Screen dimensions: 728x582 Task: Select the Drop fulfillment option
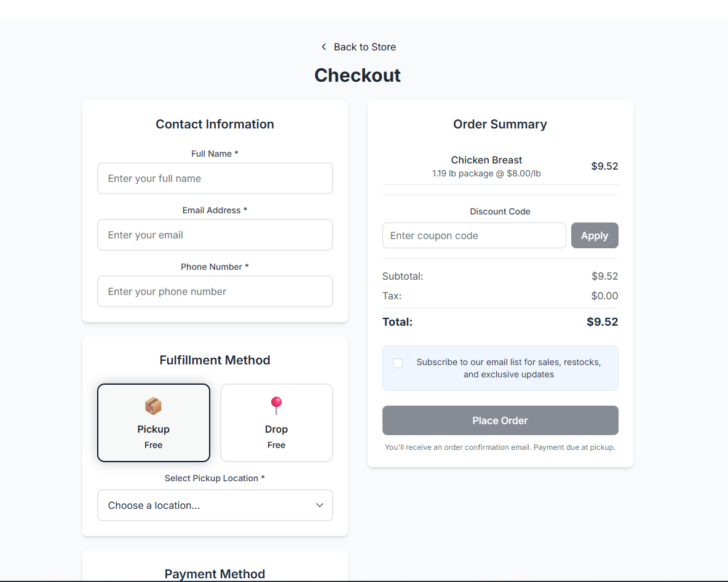click(276, 423)
